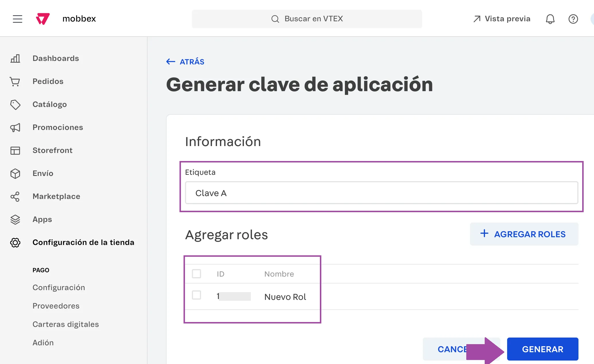Click the Dashboards chart icon
The width and height of the screenshot is (594, 364).
click(15, 58)
